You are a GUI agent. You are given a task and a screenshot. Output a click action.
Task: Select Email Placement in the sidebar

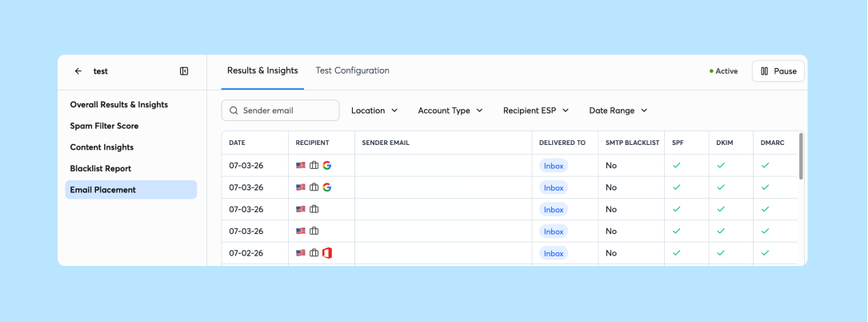(x=131, y=190)
